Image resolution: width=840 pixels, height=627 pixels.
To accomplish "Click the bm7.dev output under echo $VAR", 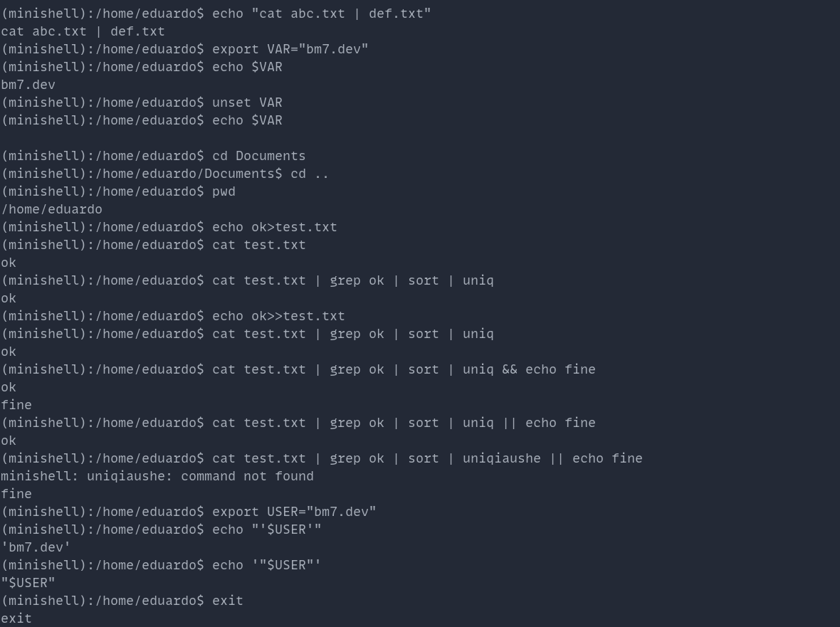I will [28, 85].
